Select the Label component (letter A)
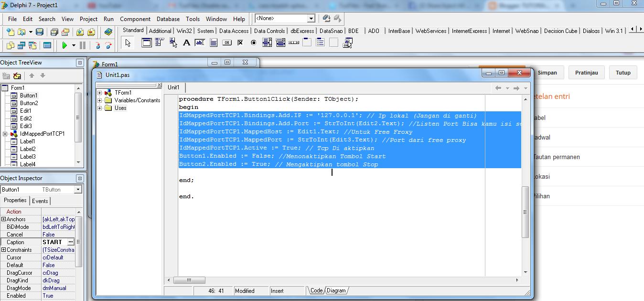 click(186, 43)
